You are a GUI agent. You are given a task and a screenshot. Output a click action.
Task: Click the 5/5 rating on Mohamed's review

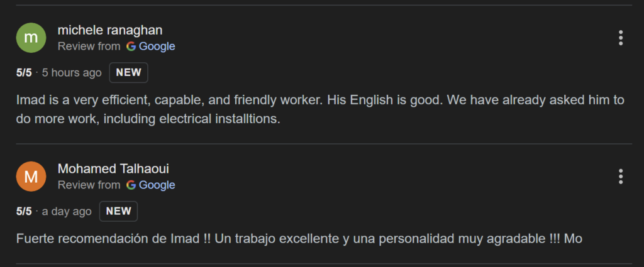(24, 212)
